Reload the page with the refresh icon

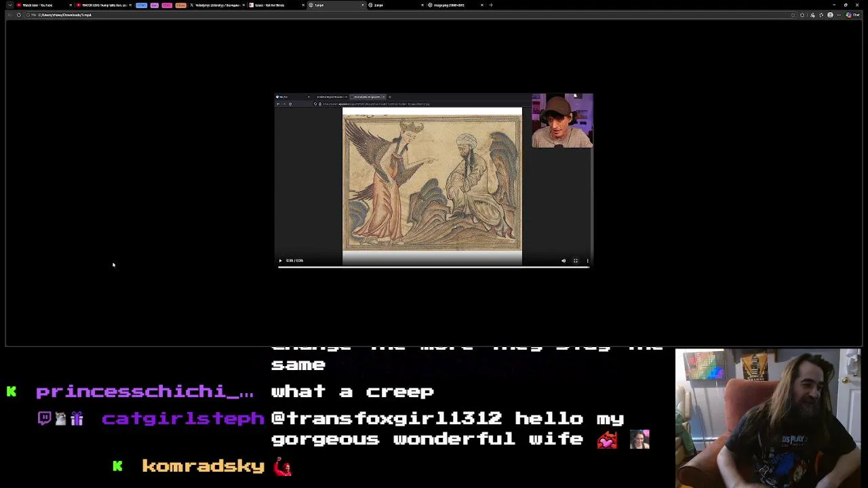[18, 15]
